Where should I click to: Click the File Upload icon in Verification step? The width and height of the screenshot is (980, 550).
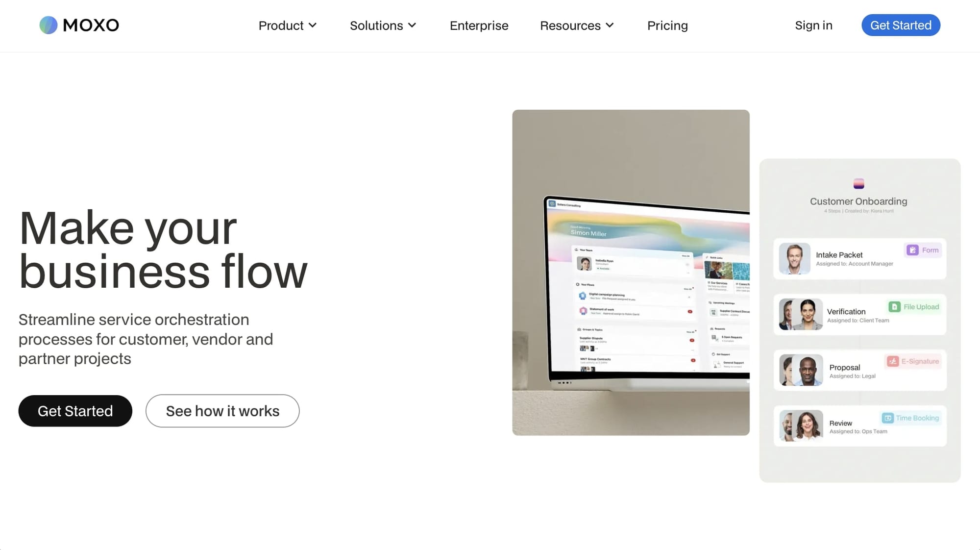tap(896, 306)
